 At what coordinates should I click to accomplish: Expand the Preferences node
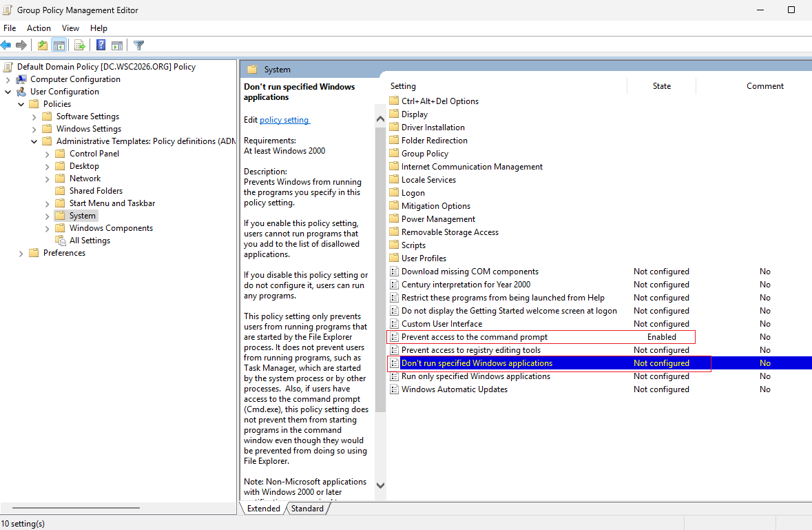[21, 254]
